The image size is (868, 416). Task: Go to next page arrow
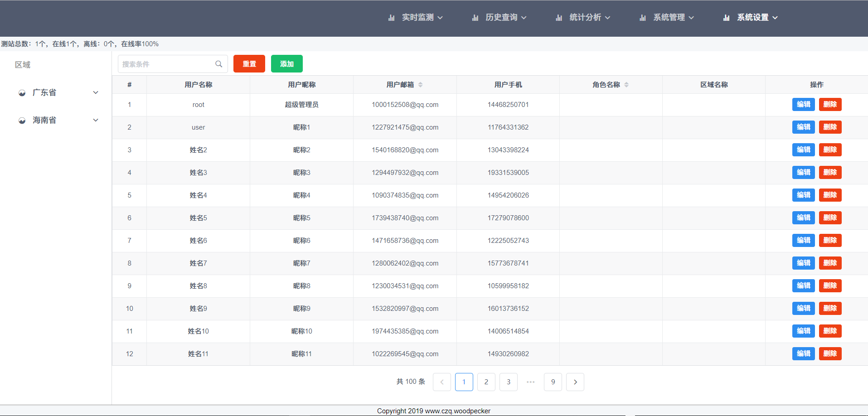(575, 382)
